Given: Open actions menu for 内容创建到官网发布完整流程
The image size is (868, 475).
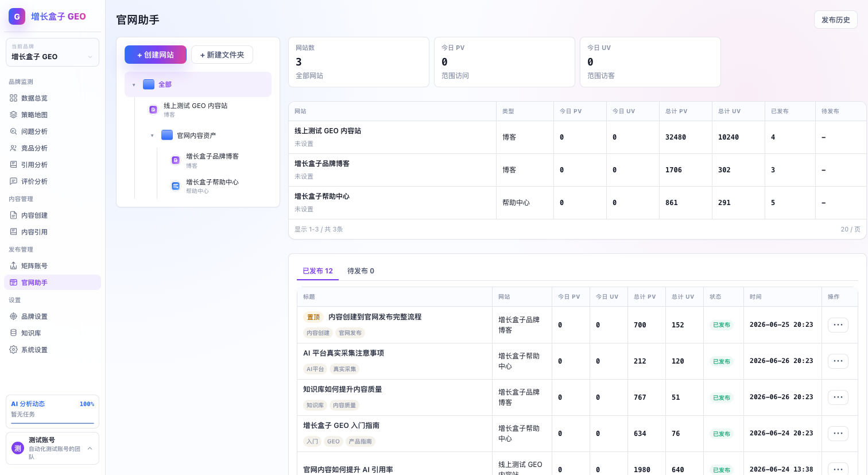Looking at the screenshot, I should 838,325.
